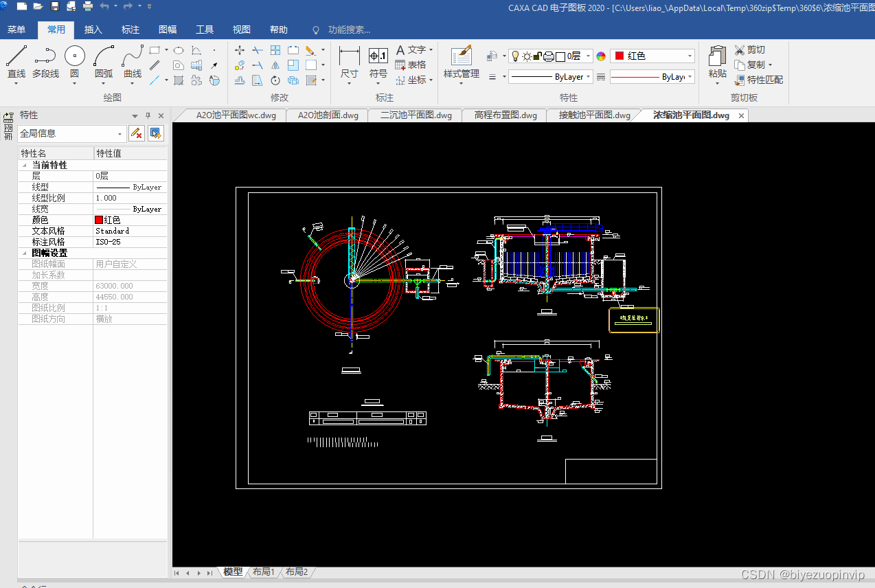Choose the ellipse drawing tool
The image size is (875, 588).
point(178,50)
